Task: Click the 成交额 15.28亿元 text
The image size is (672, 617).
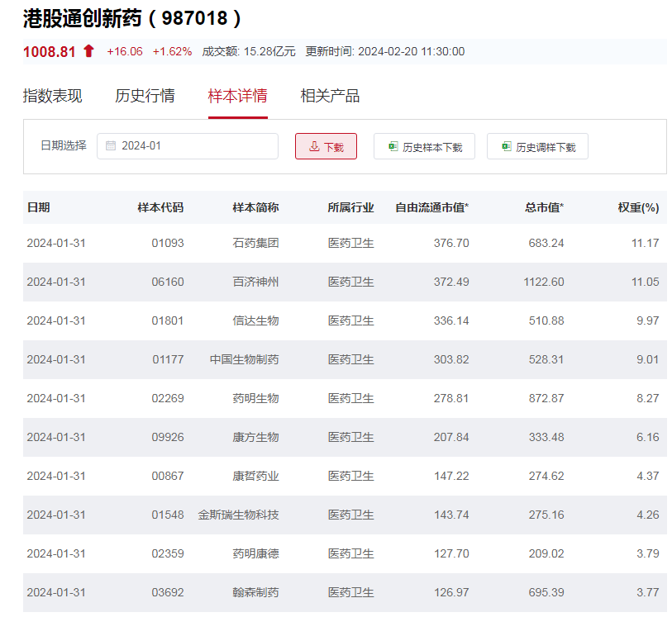Action: (x=249, y=51)
